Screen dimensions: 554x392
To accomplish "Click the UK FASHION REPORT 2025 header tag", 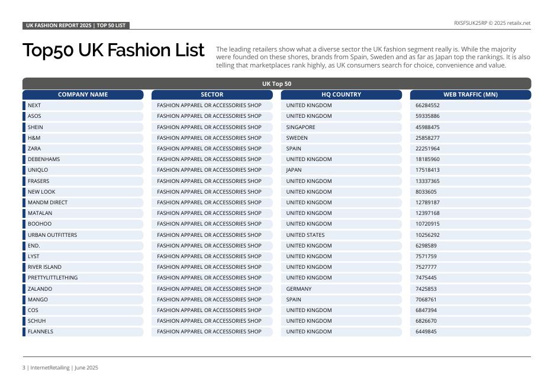I will [76, 25].
